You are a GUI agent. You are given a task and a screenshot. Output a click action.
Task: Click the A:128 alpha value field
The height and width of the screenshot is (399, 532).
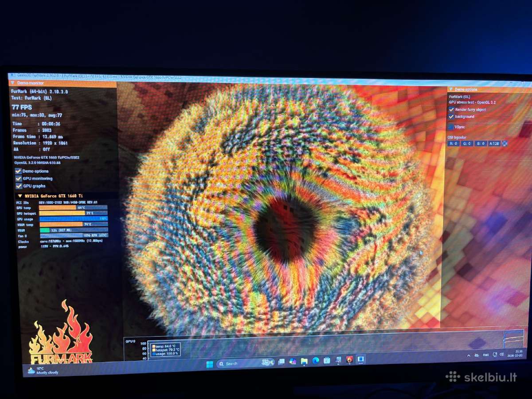[494, 143]
